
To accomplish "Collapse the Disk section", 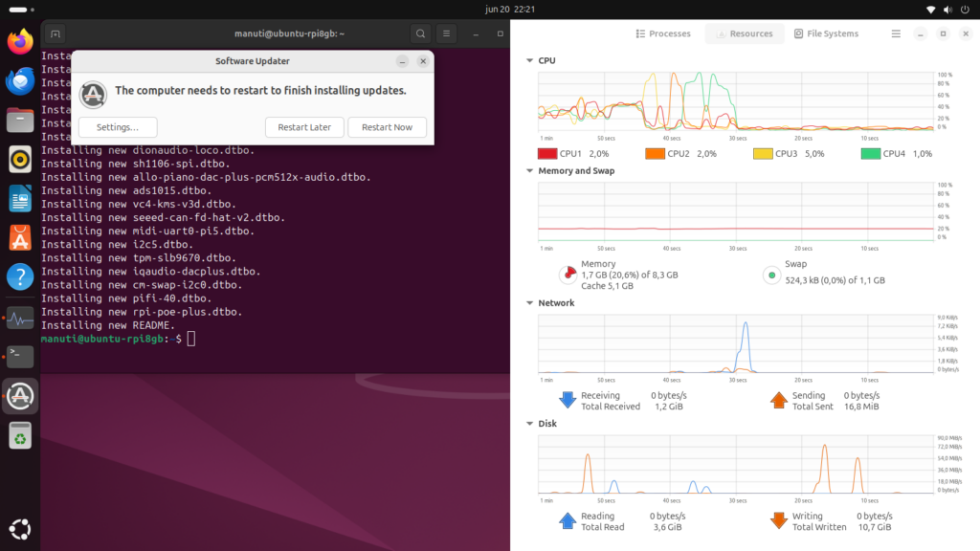I will pyautogui.click(x=530, y=424).
